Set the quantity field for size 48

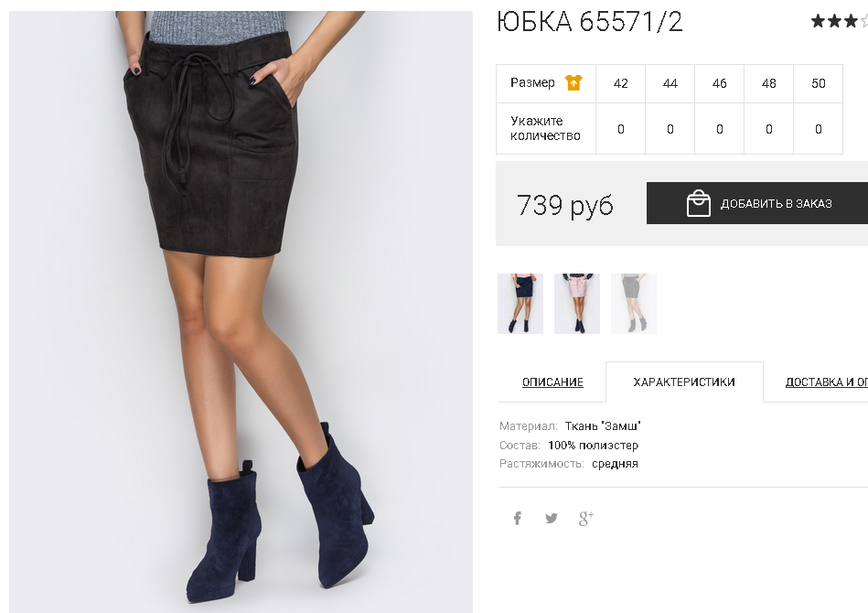769,129
